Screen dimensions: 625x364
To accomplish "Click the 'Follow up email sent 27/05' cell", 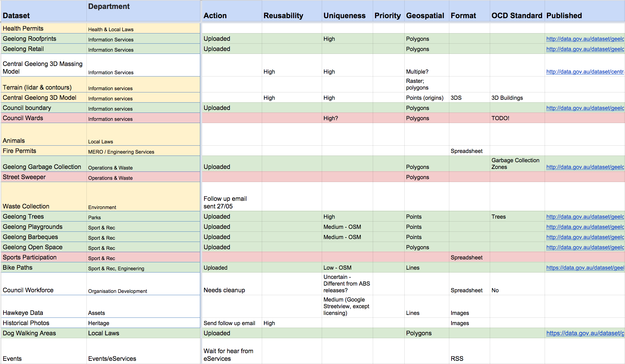I will 225,202.
